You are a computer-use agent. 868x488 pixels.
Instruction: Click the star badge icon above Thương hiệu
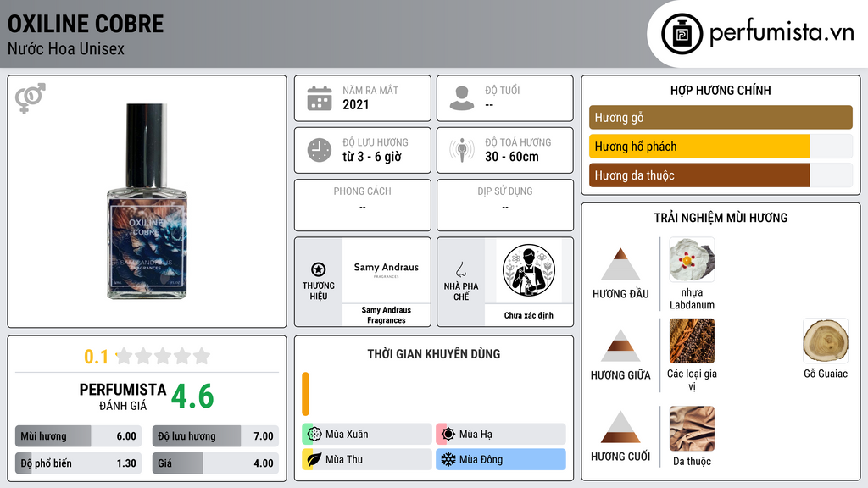click(x=319, y=269)
